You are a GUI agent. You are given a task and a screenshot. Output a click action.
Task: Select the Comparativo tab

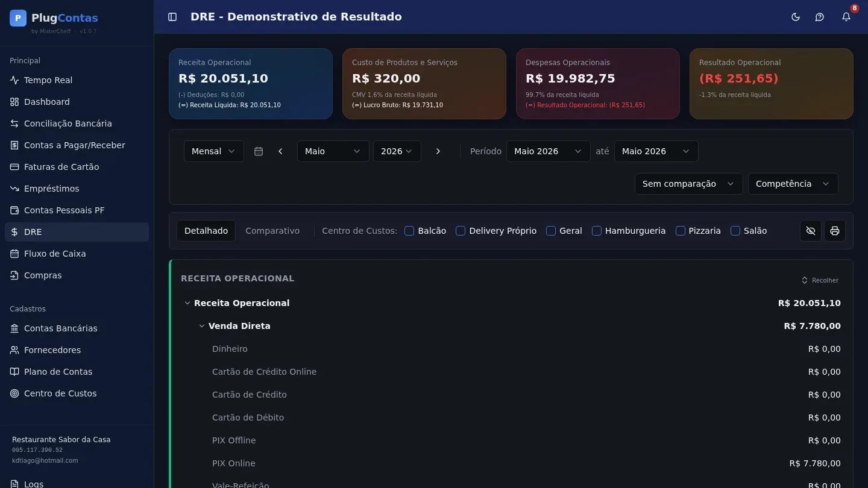coord(272,231)
